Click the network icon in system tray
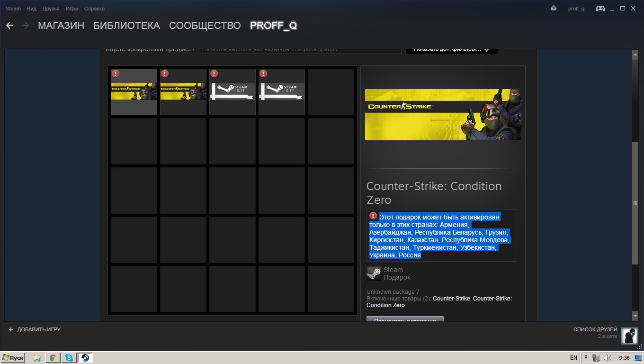 click(x=597, y=358)
